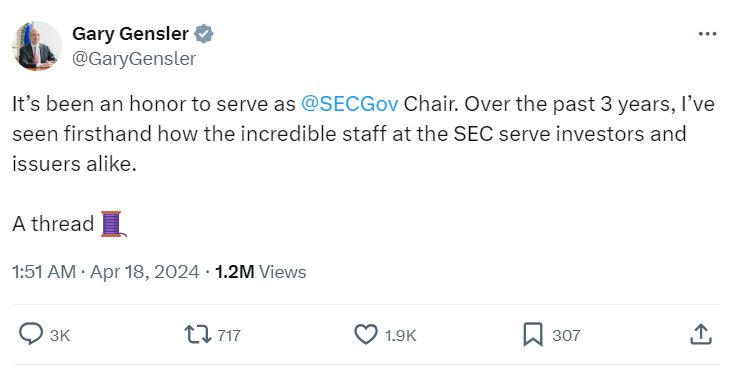Click the Gary Gensler display name
Image resolution: width=740 pixels, height=379 pixels.
(130, 34)
